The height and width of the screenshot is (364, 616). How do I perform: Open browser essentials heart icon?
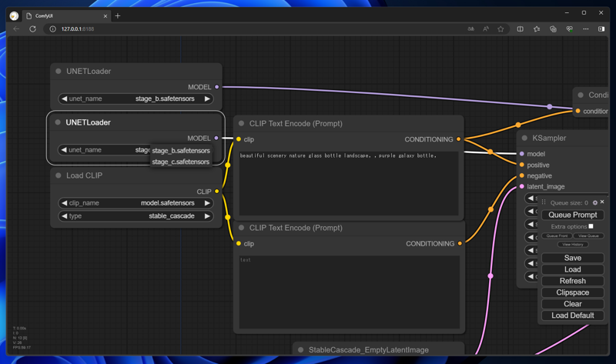569,29
